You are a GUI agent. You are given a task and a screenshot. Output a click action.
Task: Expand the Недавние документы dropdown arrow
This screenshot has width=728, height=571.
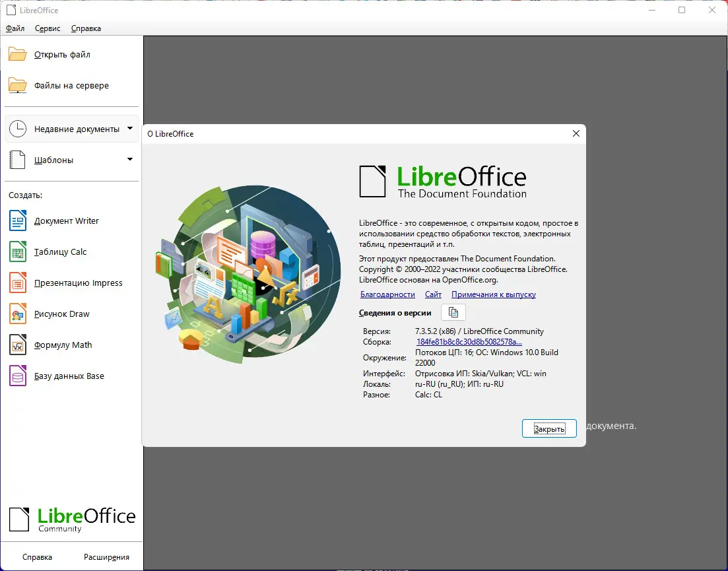pyautogui.click(x=129, y=128)
